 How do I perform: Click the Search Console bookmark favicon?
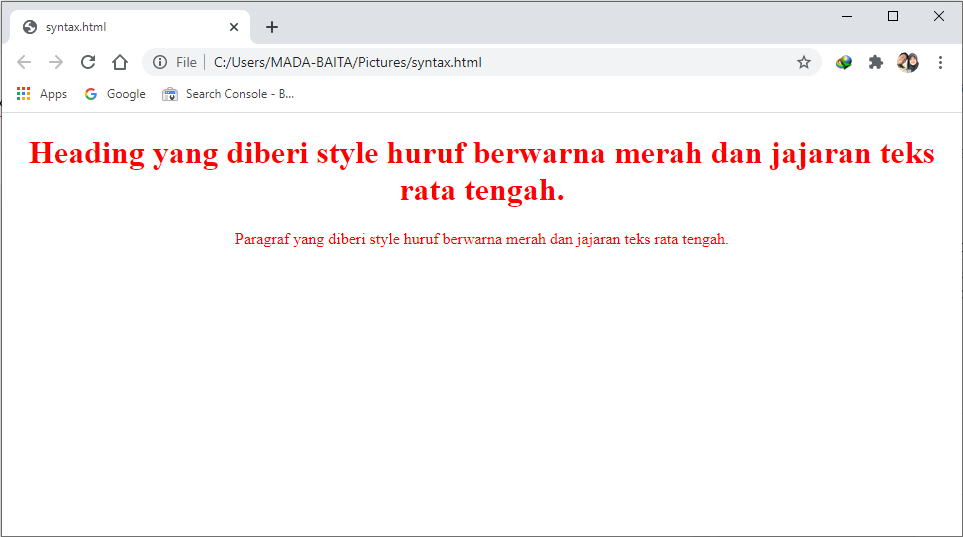click(170, 94)
